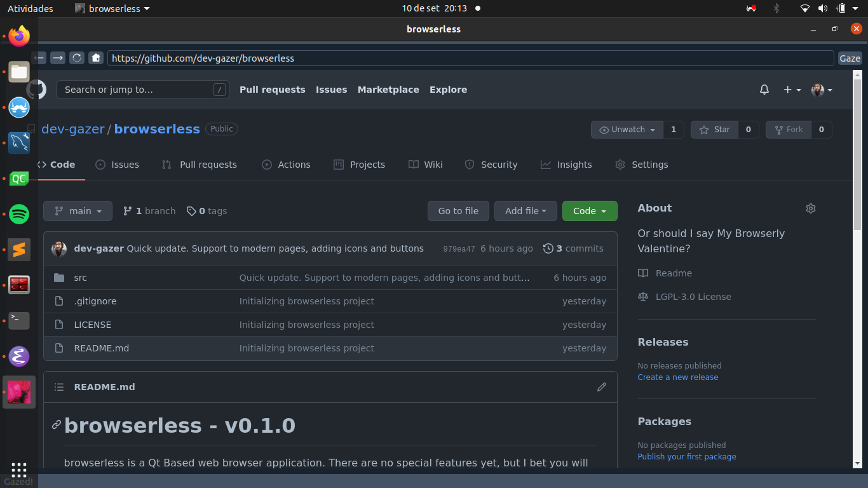Click the browser forward arrow button
Image resolution: width=868 pixels, height=488 pixels.
[58, 58]
